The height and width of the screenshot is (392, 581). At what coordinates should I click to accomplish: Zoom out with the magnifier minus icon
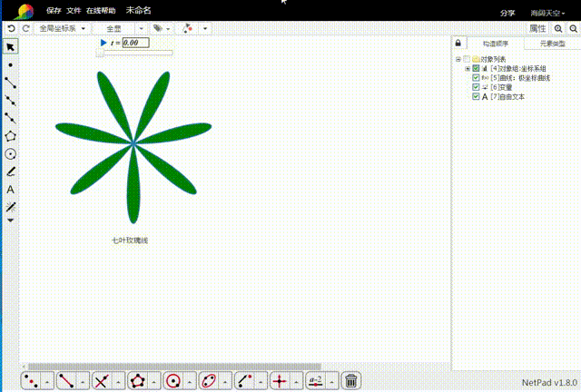tap(573, 28)
